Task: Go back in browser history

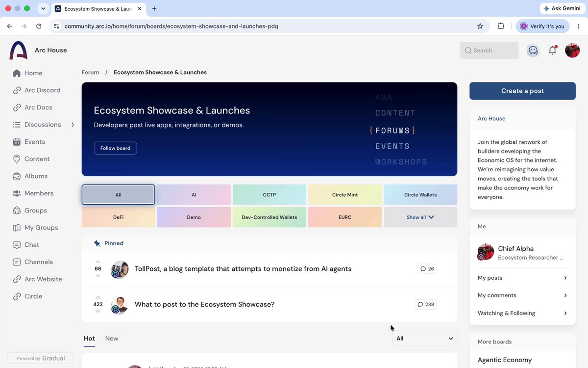Action: point(9,26)
